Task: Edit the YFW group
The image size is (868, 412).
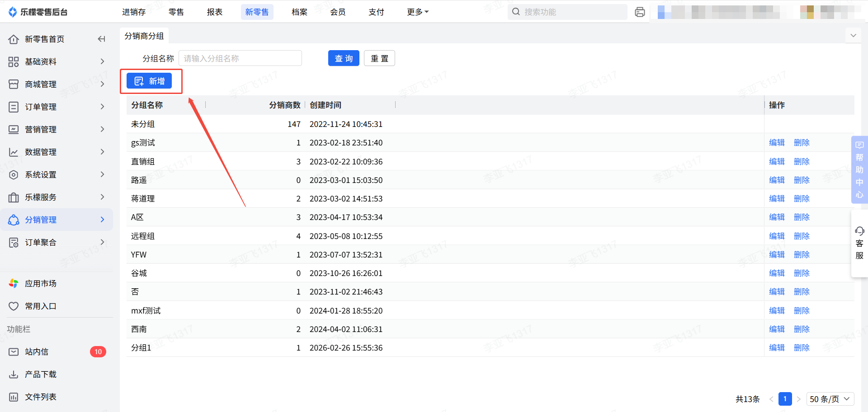Action: click(777, 255)
